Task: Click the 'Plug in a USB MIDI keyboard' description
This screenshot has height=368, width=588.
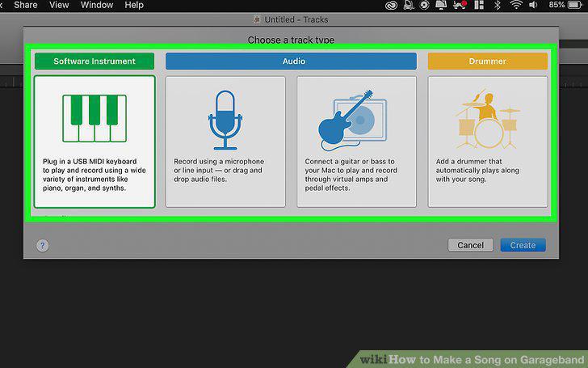Action: tap(94, 175)
